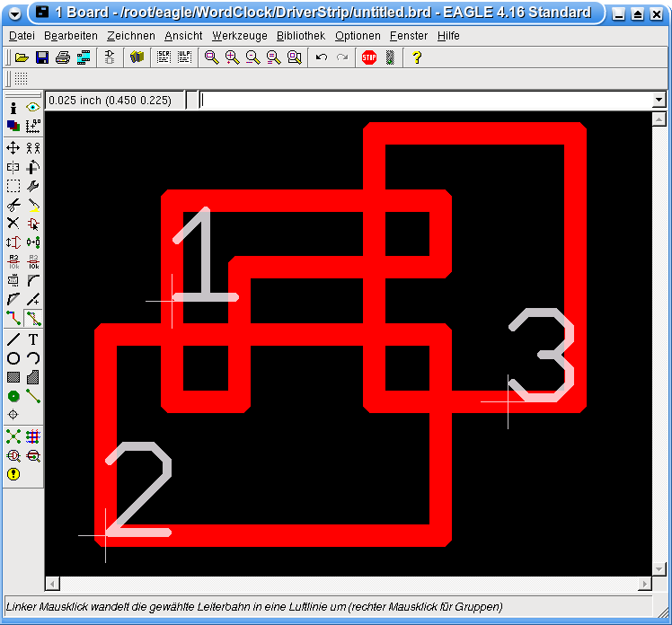The height and width of the screenshot is (625, 672).
Task: Open the Datei menu
Action: 22,36
